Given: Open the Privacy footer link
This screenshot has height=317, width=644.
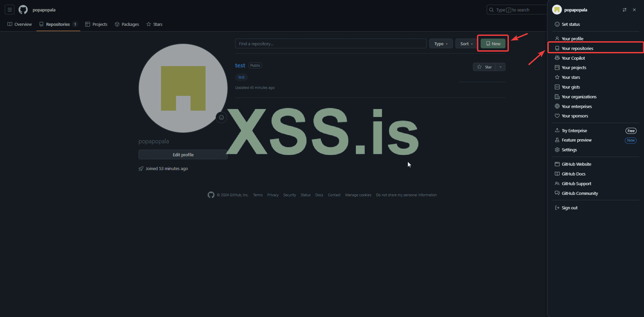Looking at the screenshot, I should coord(273,195).
